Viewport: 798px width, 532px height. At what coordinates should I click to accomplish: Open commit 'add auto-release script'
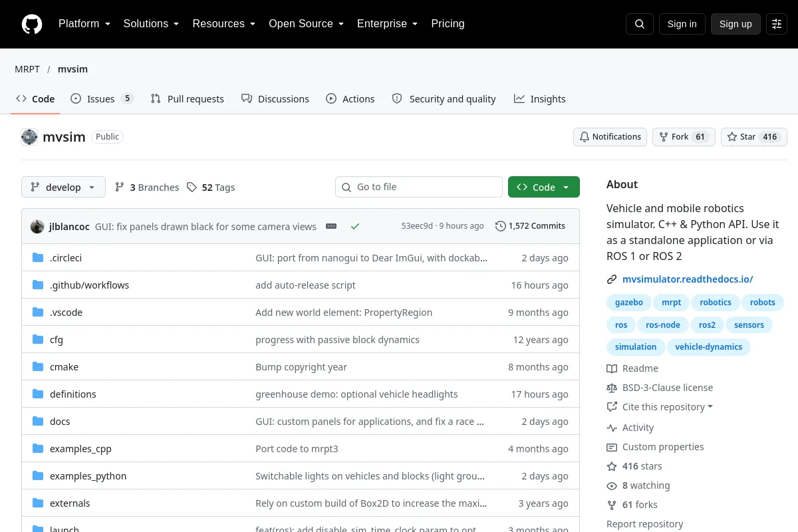point(306,285)
